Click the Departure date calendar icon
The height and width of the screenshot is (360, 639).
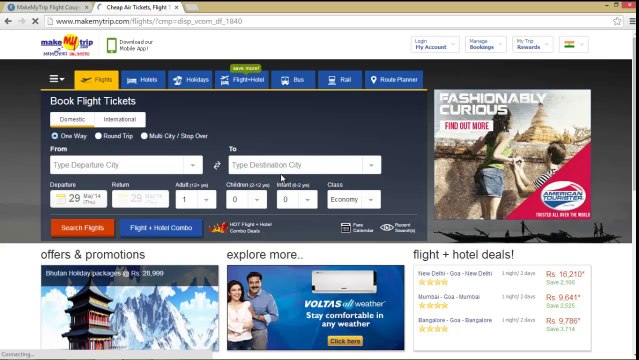coord(60,199)
